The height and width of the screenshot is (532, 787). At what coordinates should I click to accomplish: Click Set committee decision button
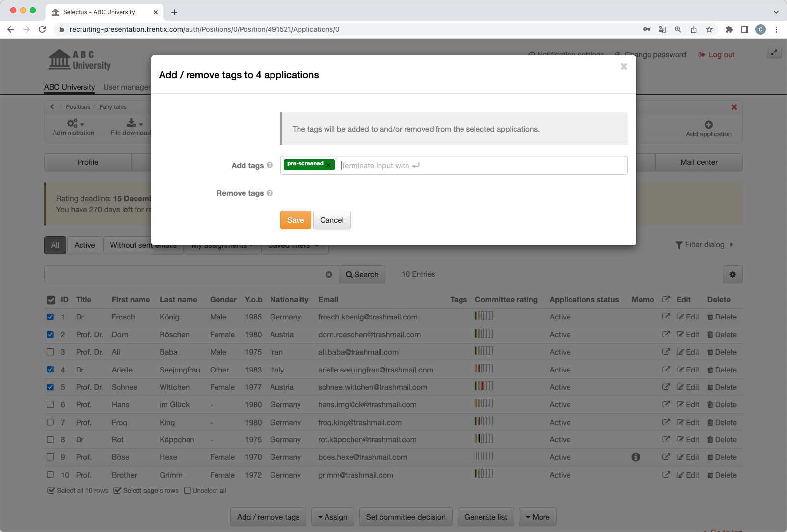coord(406,517)
